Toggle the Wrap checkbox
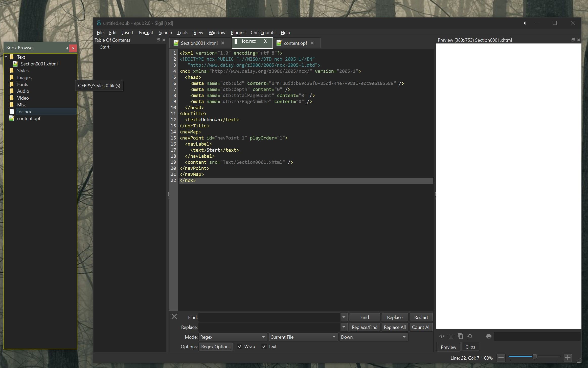The height and width of the screenshot is (368, 588). pyautogui.click(x=240, y=347)
